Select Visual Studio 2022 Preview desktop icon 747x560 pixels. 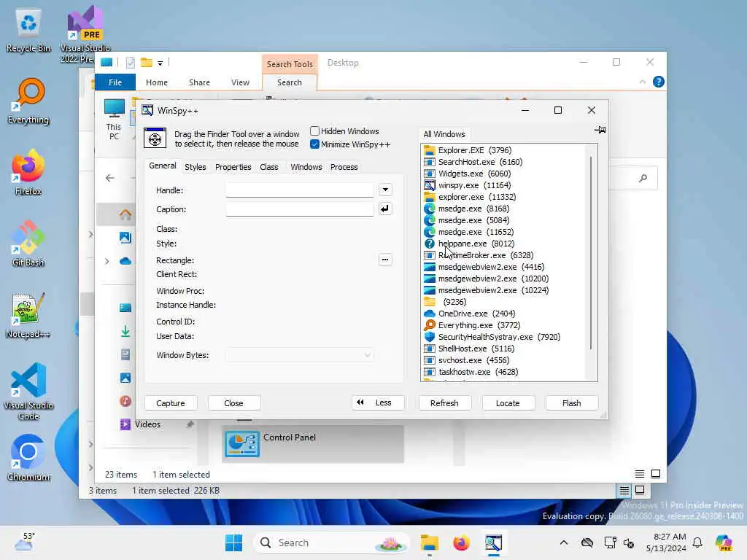[85, 34]
